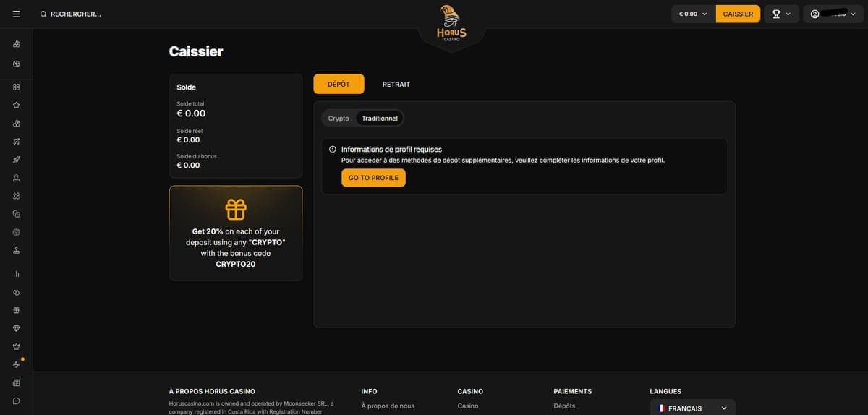Click the cherries icon below the star icon
The height and width of the screenshot is (415, 868).
[x=16, y=123]
